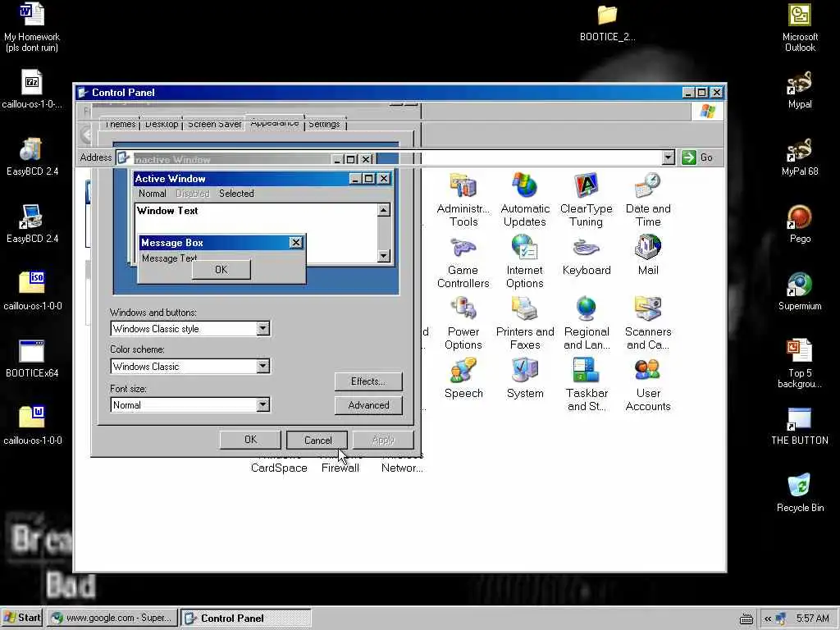840x630 pixels.
Task: Switch to www.google.com Supermium taskbar item
Action: 112,618
